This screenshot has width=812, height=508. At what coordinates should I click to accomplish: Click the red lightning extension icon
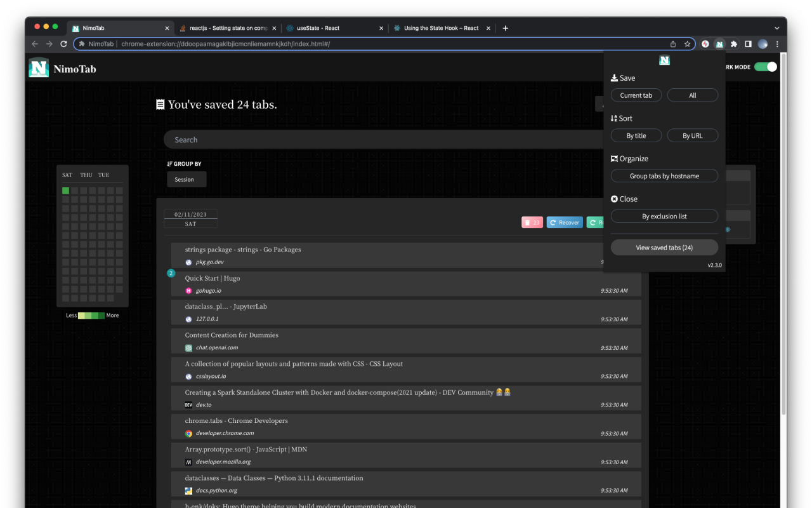click(x=705, y=44)
